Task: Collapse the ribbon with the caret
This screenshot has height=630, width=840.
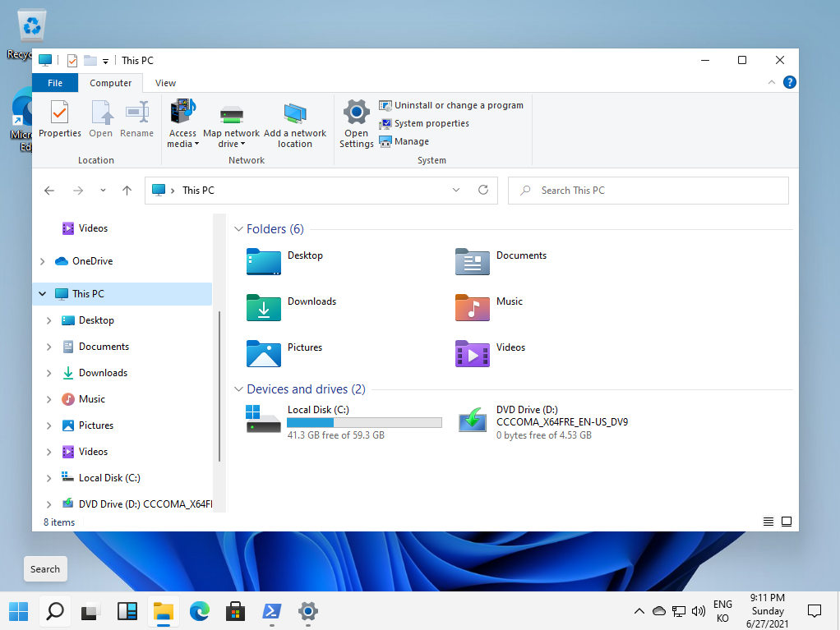Action: (772, 82)
